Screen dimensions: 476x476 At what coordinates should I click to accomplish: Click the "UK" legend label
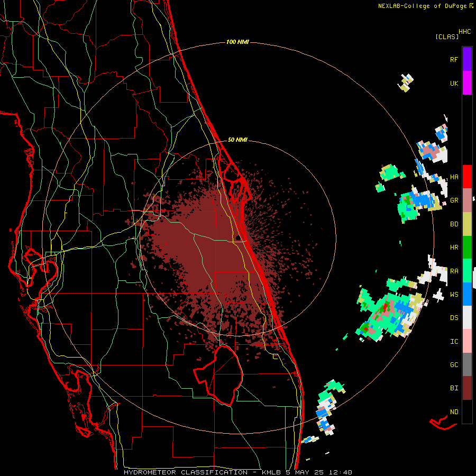[x=454, y=83]
